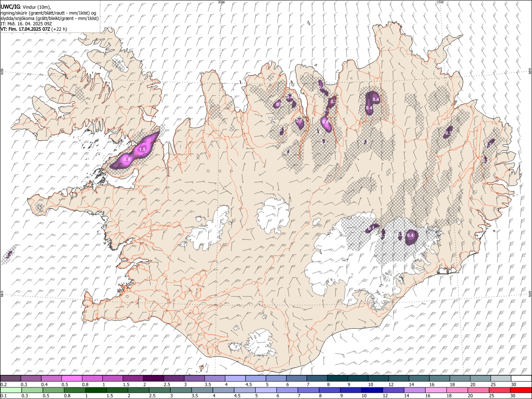
Task: Pick upper legend swatch between 6 and 7
Action: [296, 379]
